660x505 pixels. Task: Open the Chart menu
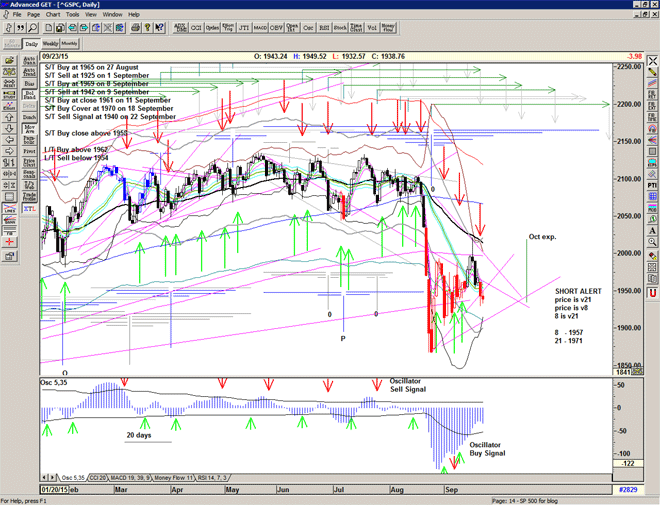(52, 15)
